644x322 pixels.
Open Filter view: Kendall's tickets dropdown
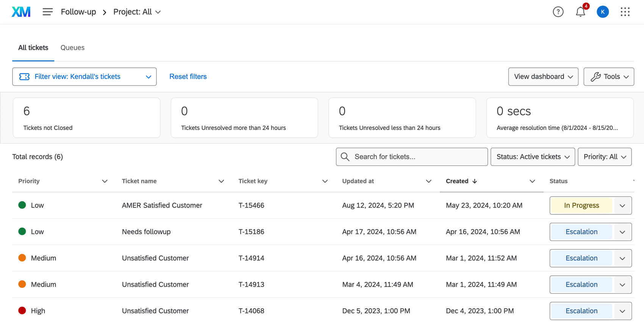[x=84, y=77]
